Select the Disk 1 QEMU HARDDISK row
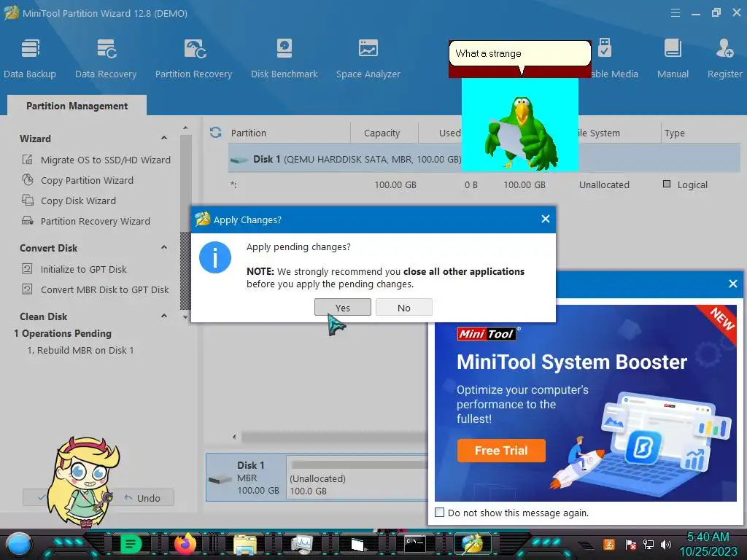The width and height of the screenshot is (747, 560). [484, 159]
